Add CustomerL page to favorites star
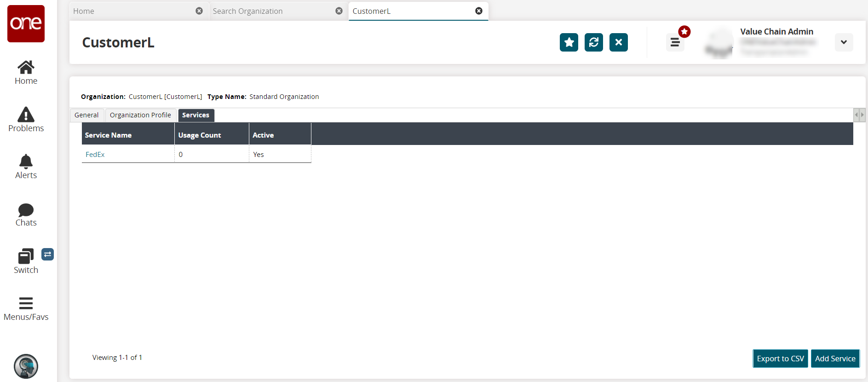Screen dimensions: 868x382 [569, 42]
